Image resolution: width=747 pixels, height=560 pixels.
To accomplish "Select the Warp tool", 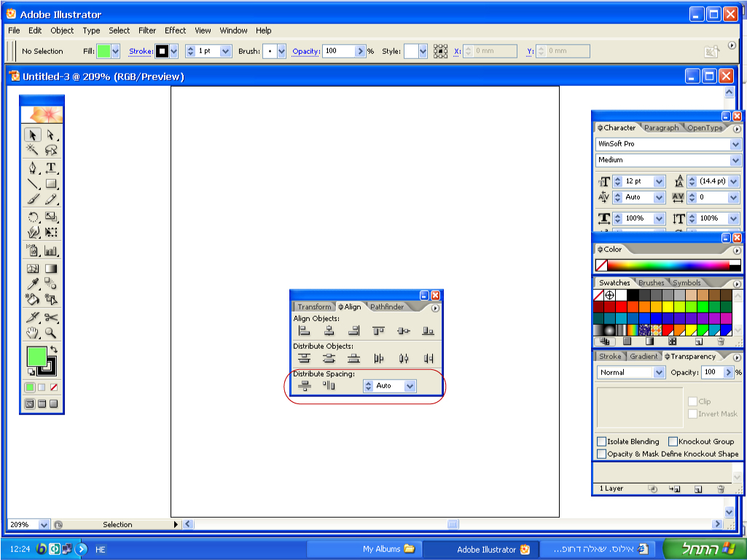I will click(x=32, y=232).
